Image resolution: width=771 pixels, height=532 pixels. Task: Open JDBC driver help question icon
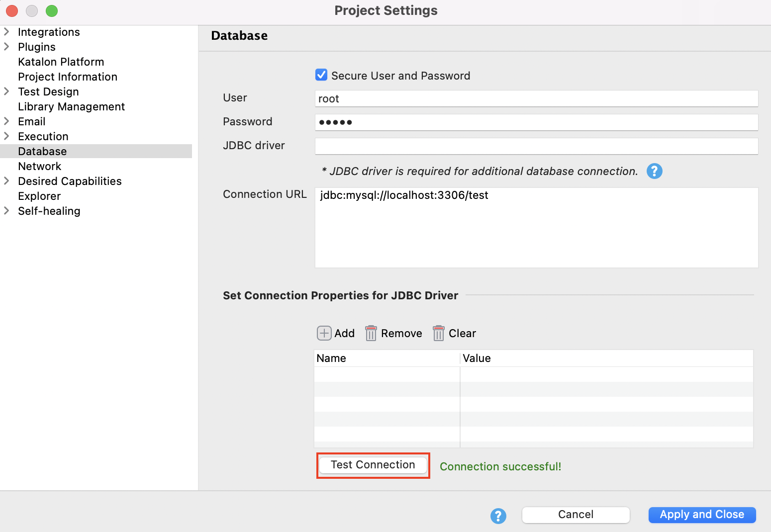coord(654,171)
